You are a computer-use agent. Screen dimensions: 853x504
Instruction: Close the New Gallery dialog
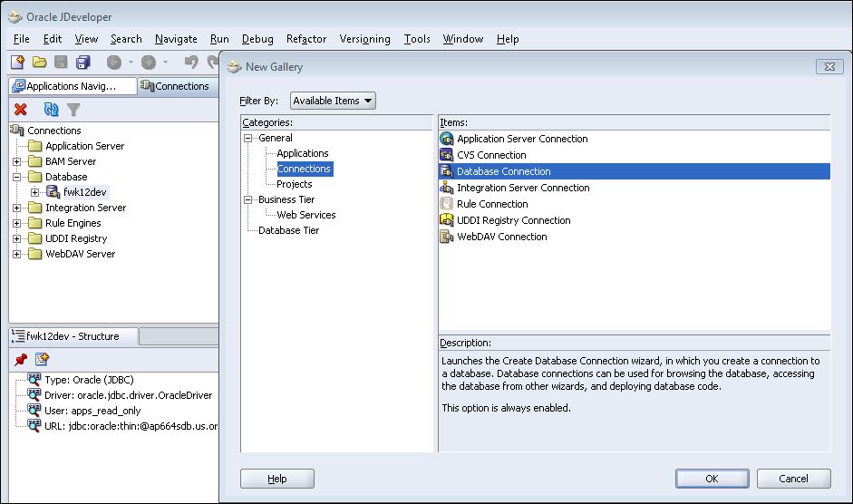click(x=829, y=66)
